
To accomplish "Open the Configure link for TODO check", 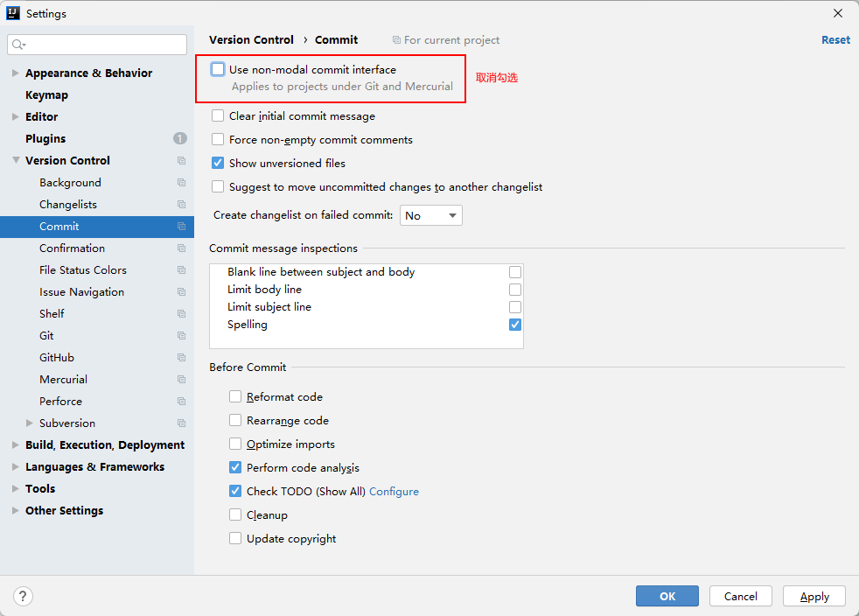I will (x=394, y=492).
